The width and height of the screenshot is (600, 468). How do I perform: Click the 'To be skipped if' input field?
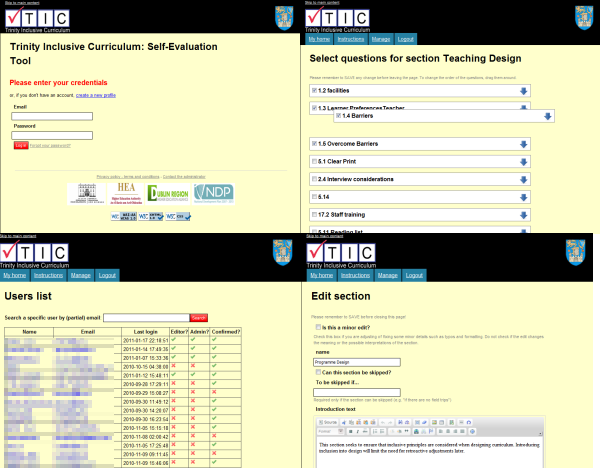(x=357, y=392)
